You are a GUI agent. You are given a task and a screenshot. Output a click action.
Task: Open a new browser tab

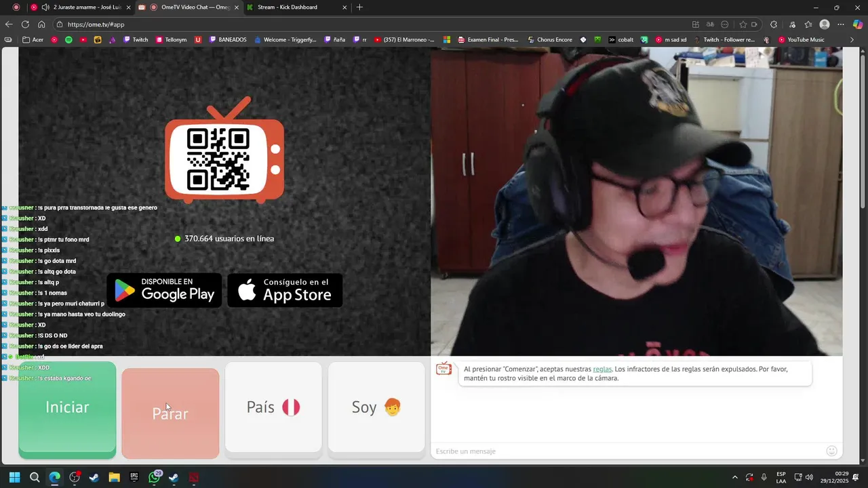359,7
